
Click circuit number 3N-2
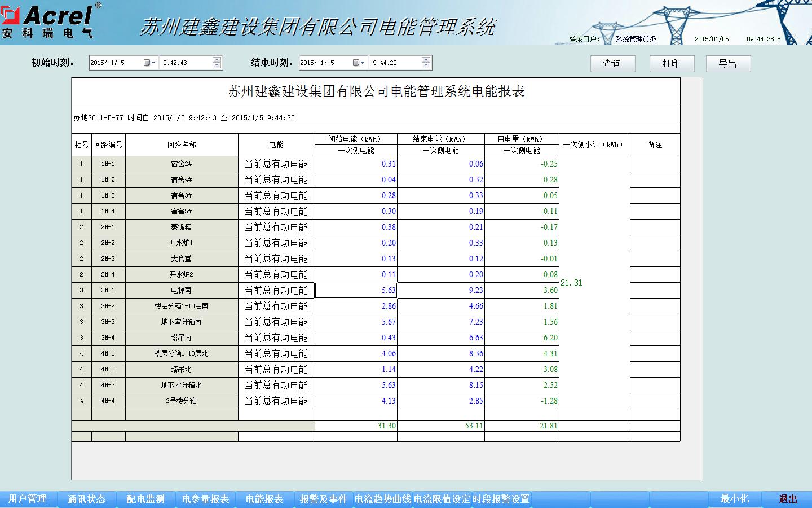tap(108, 306)
